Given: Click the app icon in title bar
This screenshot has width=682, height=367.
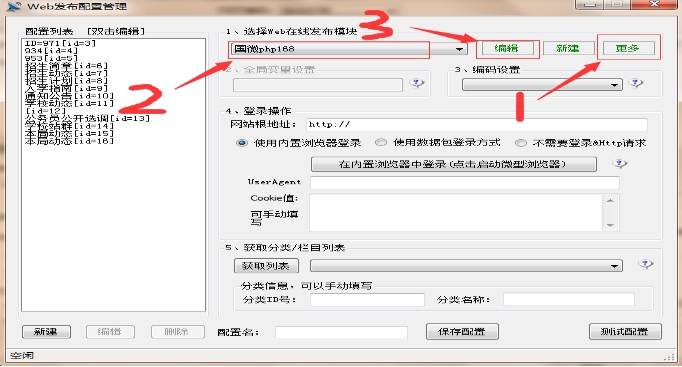Looking at the screenshot, I should point(14,7).
